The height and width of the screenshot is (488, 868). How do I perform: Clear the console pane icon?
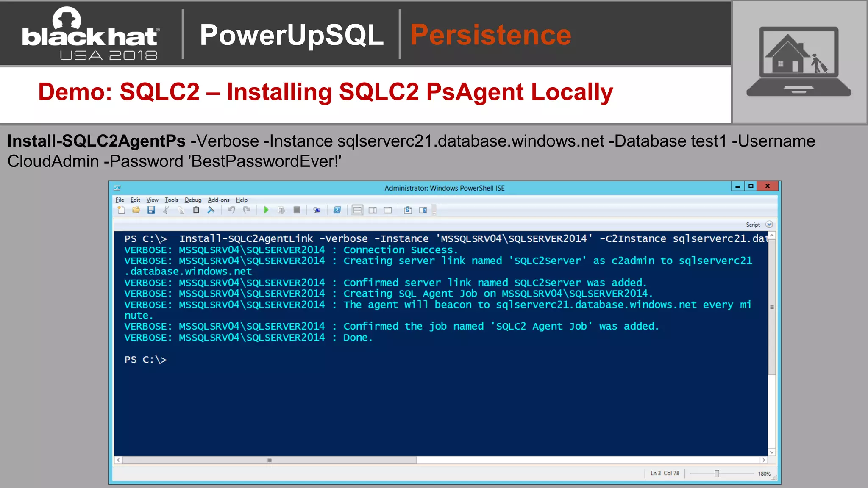211,210
